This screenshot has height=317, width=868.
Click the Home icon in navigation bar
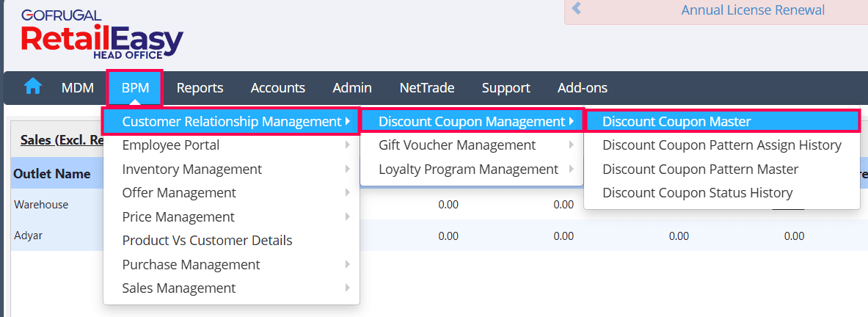pyautogui.click(x=33, y=87)
